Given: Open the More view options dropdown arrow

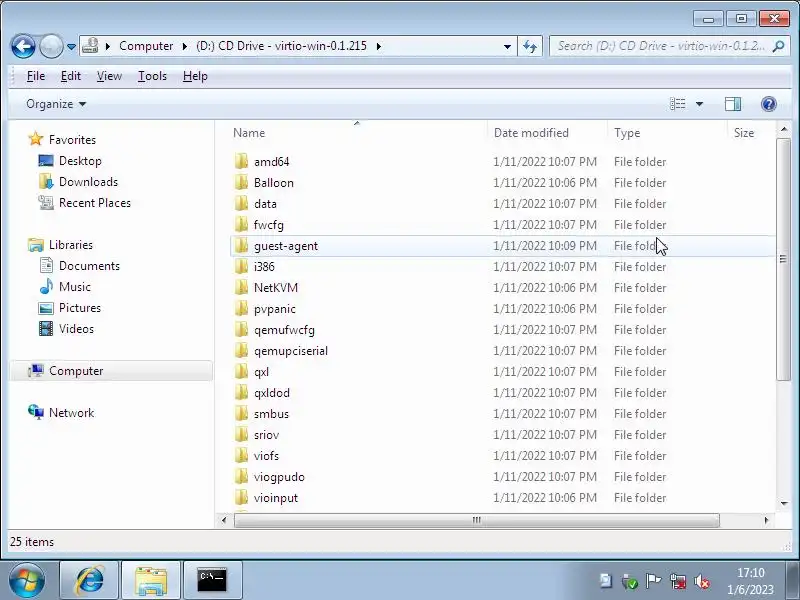Looking at the screenshot, I should pos(699,104).
